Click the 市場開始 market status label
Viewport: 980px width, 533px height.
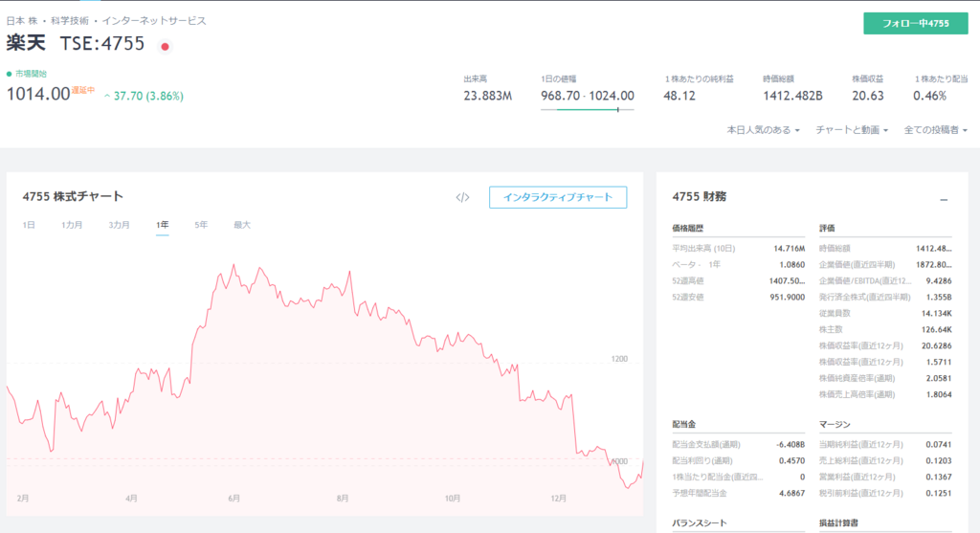tap(31, 74)
